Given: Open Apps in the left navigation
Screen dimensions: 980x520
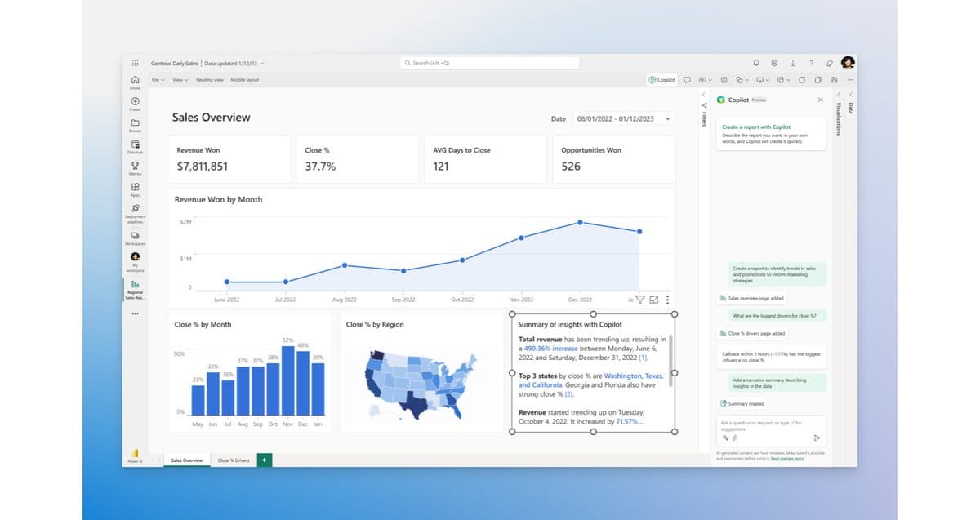Looking at the screenshot, I should click(135, 189).
